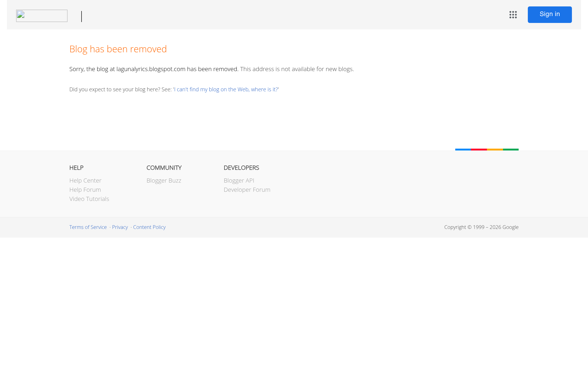This screenshot has height=367, width=588.
Task: Click the red segment of color bar
Action: pos(479,150)
